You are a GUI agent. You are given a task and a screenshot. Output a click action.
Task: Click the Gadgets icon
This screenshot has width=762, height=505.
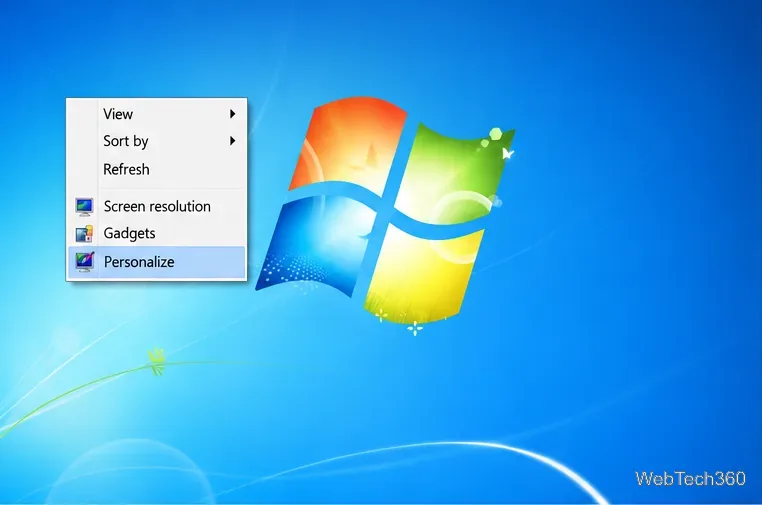coord(84,234)
